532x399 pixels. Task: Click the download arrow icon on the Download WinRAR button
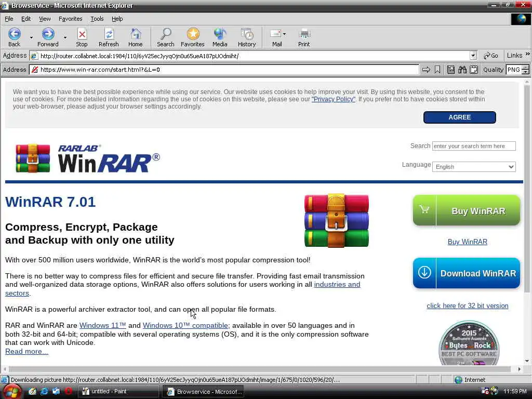[424, 272]
